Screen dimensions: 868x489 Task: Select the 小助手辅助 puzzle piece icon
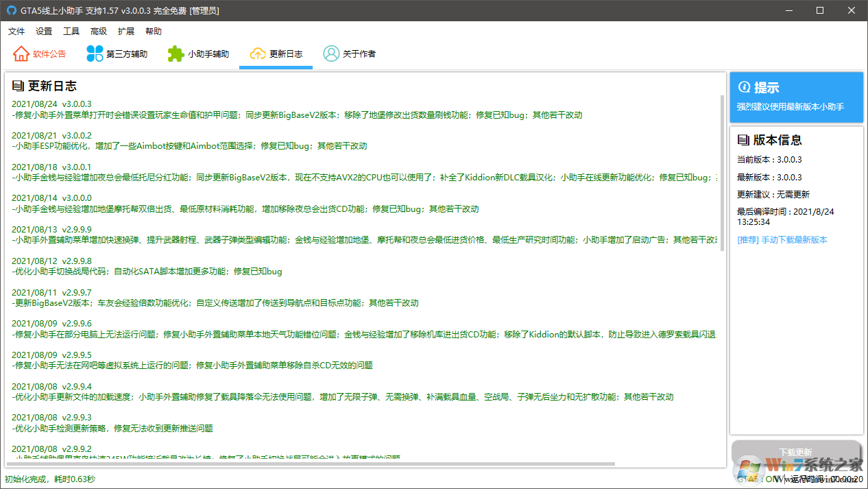(x=176, y=53)
